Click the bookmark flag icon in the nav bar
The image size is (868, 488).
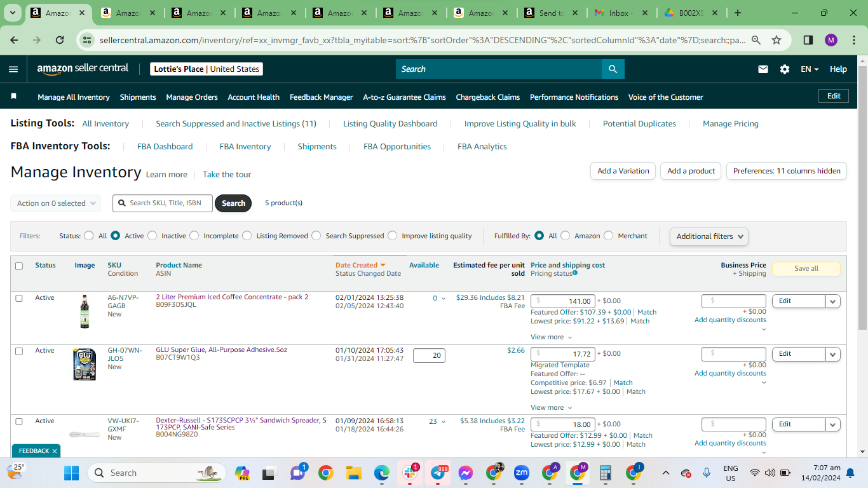click(13, 97)
